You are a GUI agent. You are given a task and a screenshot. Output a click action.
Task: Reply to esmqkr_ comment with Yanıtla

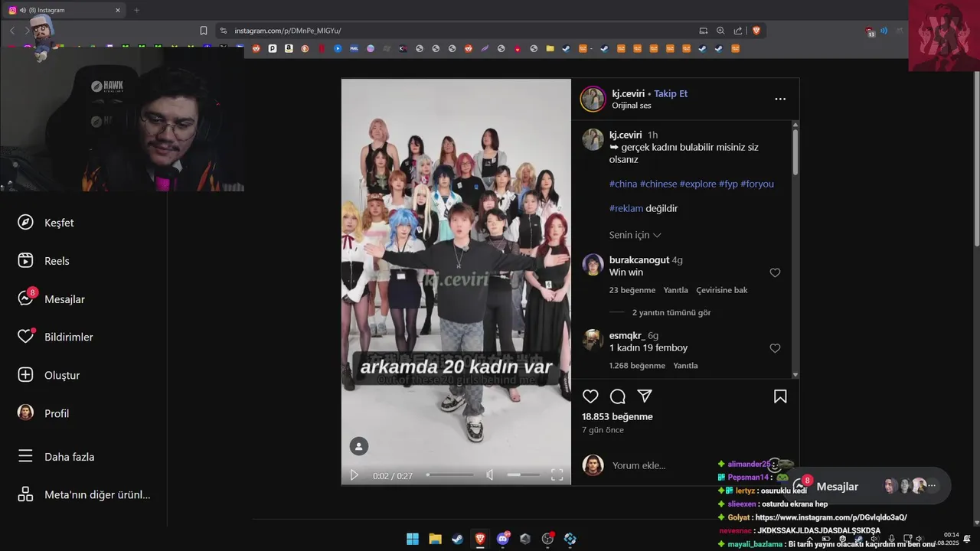tap(685, 366)
